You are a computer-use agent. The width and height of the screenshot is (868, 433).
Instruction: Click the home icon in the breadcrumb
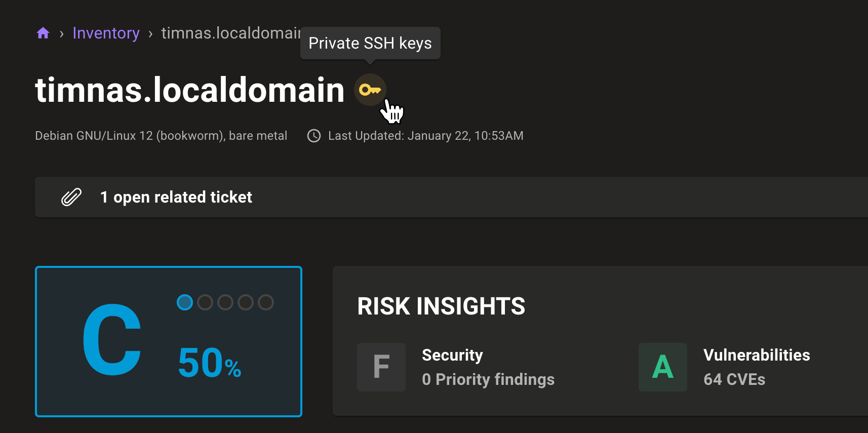[x=43, y=32]
